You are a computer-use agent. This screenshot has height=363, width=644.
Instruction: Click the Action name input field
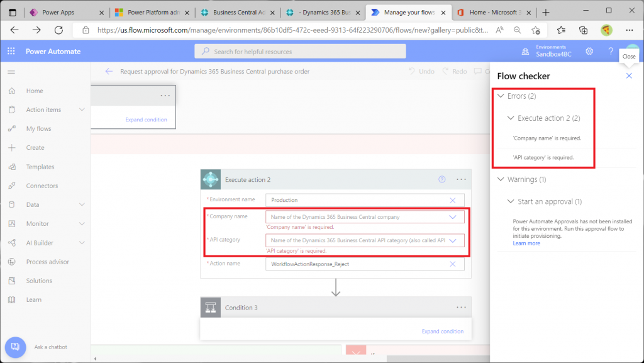pos(365,264)
